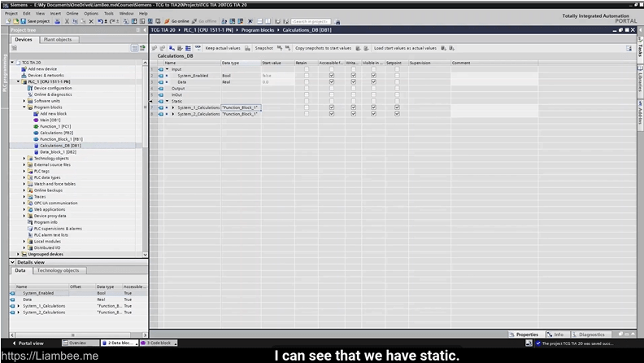Screen dimensions: 644x363
Task: Collapse the Input section in the DB table
Action: [x=167, y=69]
